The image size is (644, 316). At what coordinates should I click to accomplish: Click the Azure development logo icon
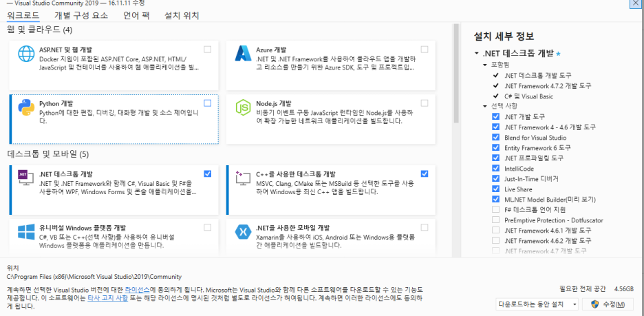[x=243, y=54]
